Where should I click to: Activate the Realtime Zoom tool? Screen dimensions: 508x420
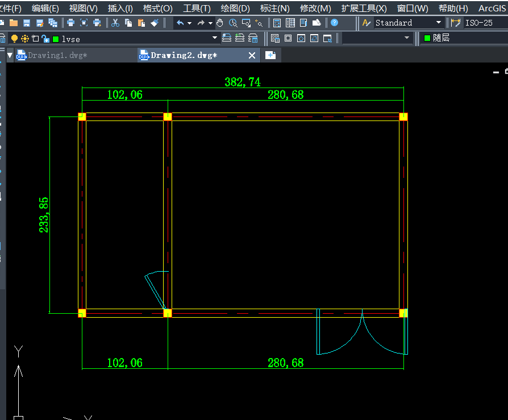pyautogui.click(x=233, y=23)
